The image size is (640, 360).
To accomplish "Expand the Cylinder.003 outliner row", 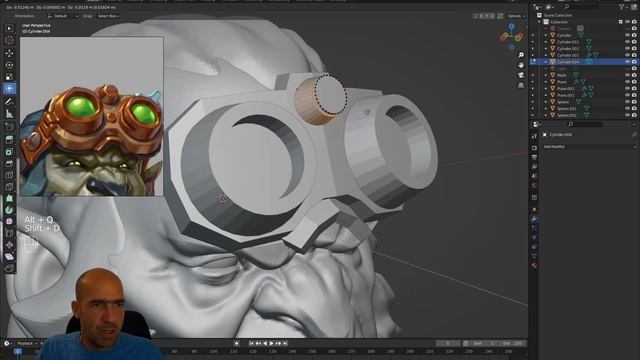I will pyautogui.click(x=546, y=55).
